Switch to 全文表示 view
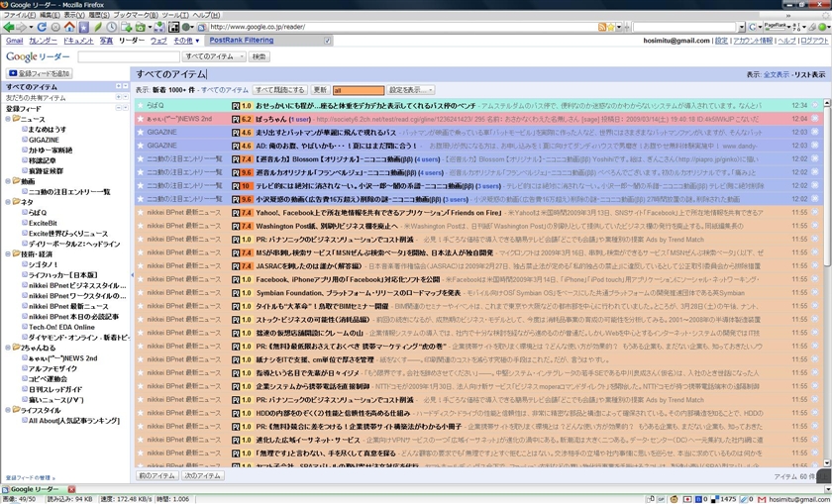 click(776, 75)
